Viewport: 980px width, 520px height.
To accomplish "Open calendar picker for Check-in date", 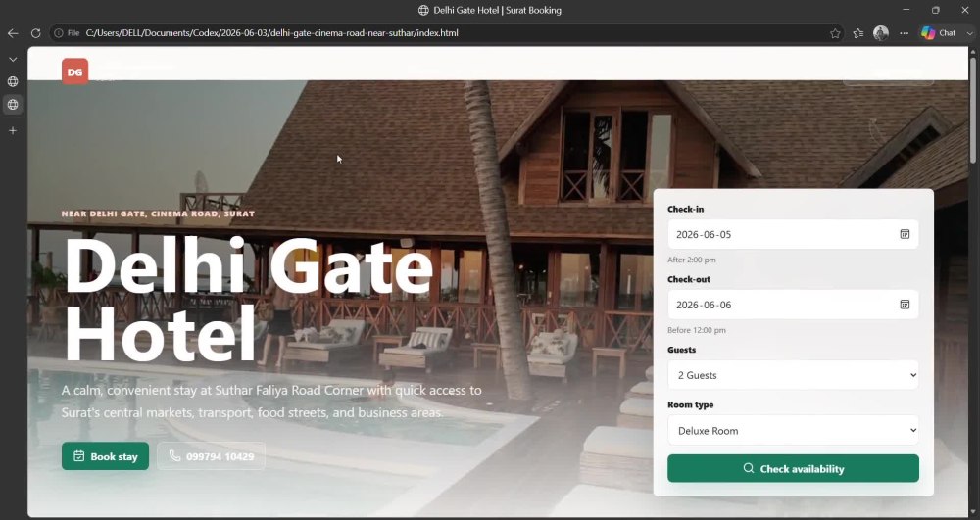I will 905,234.
